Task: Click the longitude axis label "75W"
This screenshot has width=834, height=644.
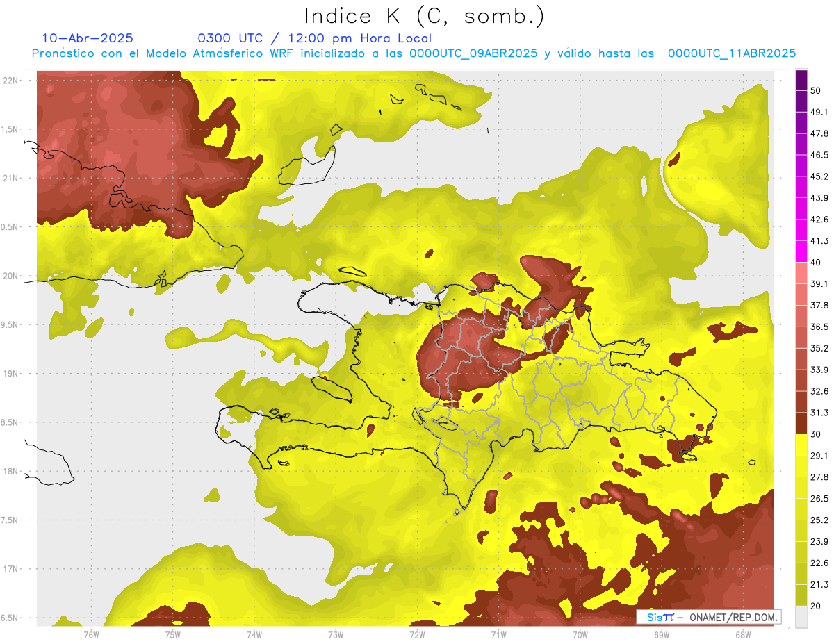Action: 172,634
